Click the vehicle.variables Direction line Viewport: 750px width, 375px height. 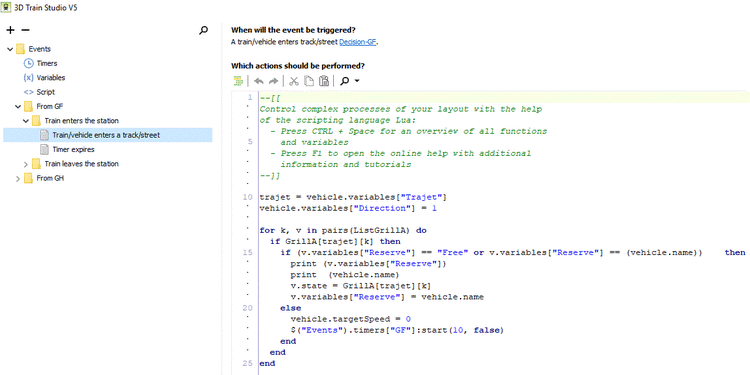click(x=348, y=208)
